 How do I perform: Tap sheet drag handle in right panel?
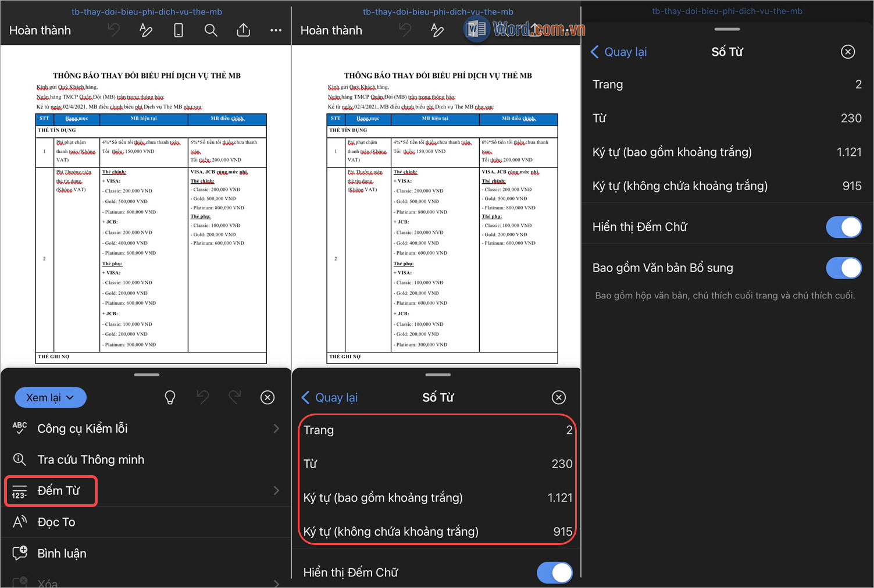tap(727, 29)
